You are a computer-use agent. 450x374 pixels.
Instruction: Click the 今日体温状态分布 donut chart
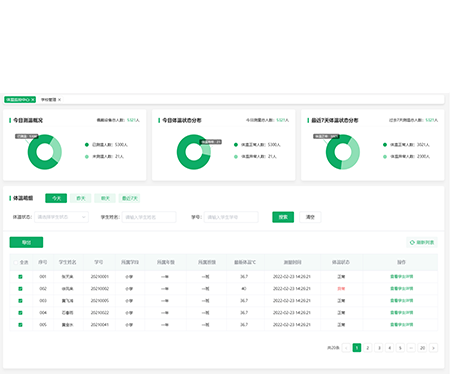coord(194,152)
